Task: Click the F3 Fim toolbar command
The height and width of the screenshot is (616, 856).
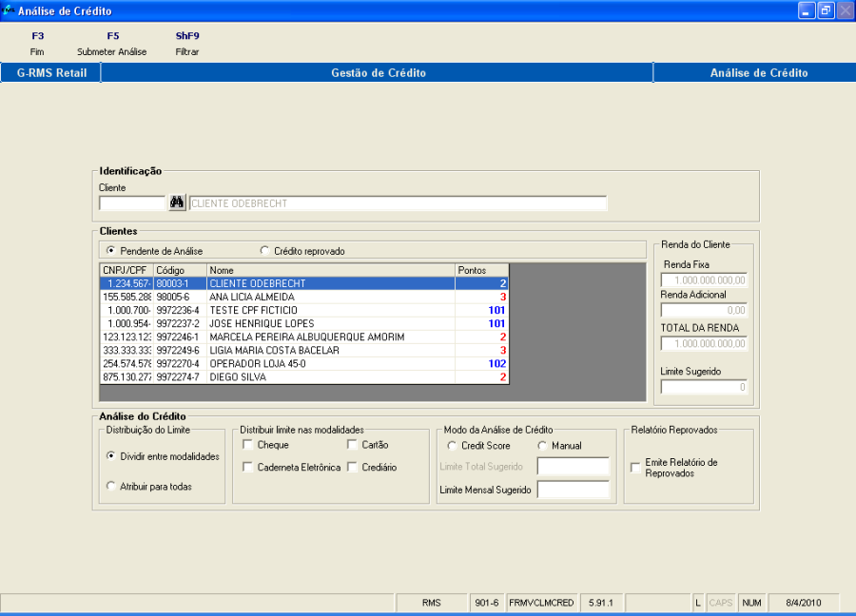Action: 37,43
